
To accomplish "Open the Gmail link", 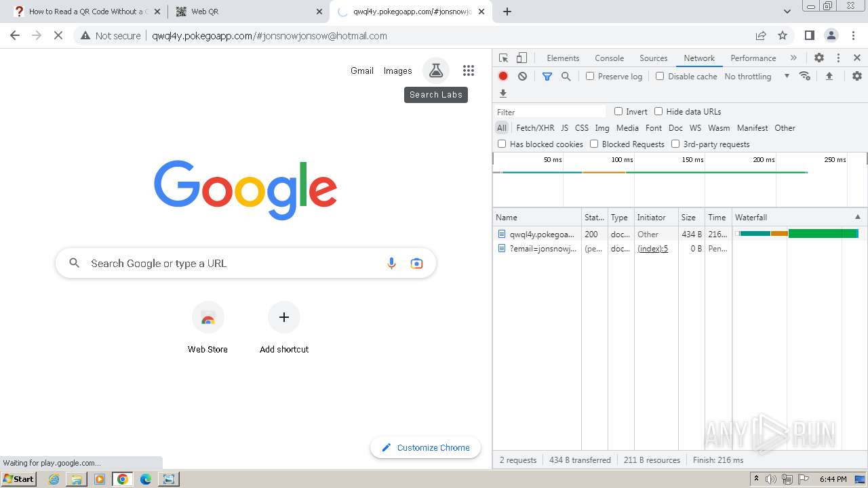I will pos(362,70).
